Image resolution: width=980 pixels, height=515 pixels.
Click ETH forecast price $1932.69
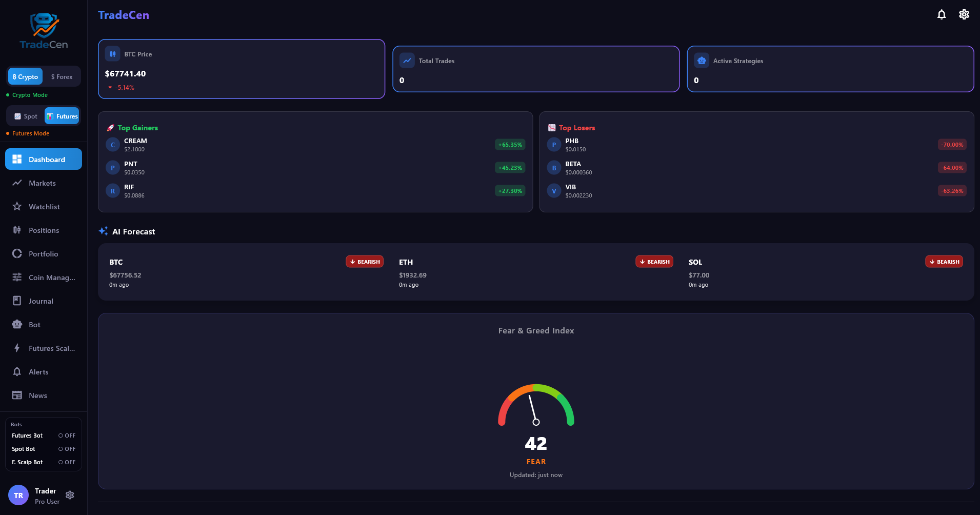(413, 275)
